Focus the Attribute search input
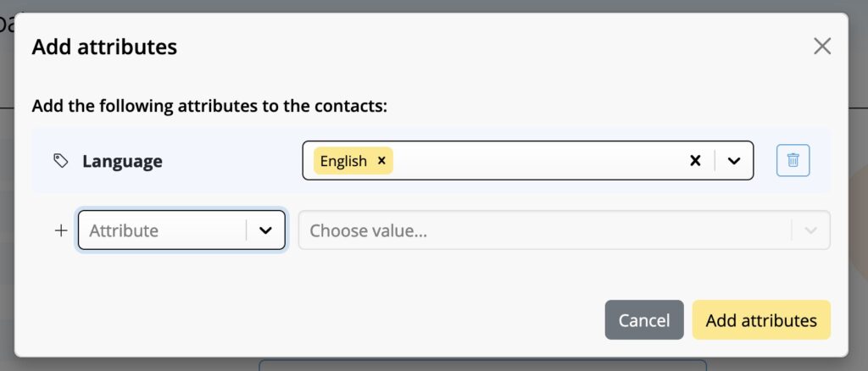The height and width of the screenshot is (371, 868). (164, 230)
